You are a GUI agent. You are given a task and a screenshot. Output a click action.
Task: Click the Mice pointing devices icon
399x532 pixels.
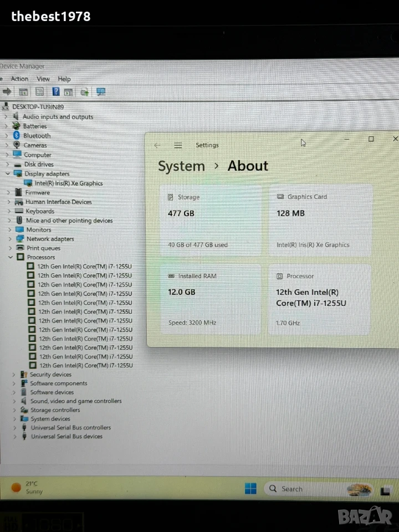[x=19, y=220]
